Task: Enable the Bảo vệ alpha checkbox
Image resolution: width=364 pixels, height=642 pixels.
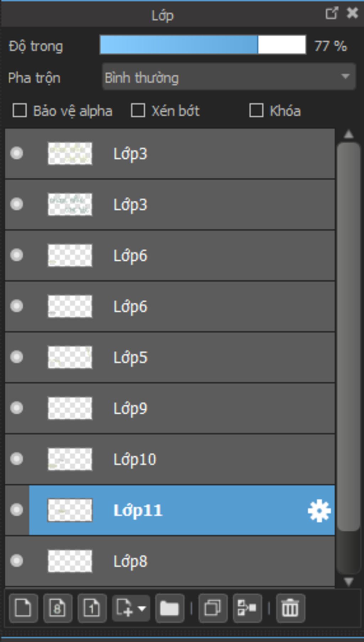Action: click(20, 111)
